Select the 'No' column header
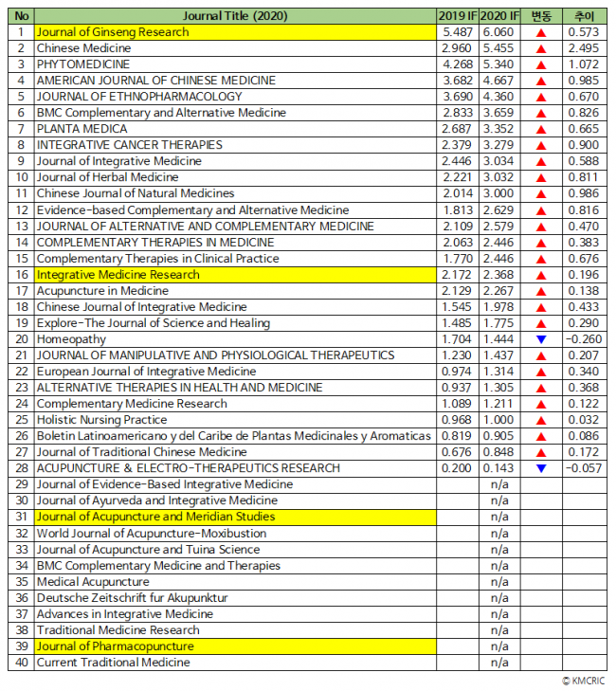 tap(21, 16)
